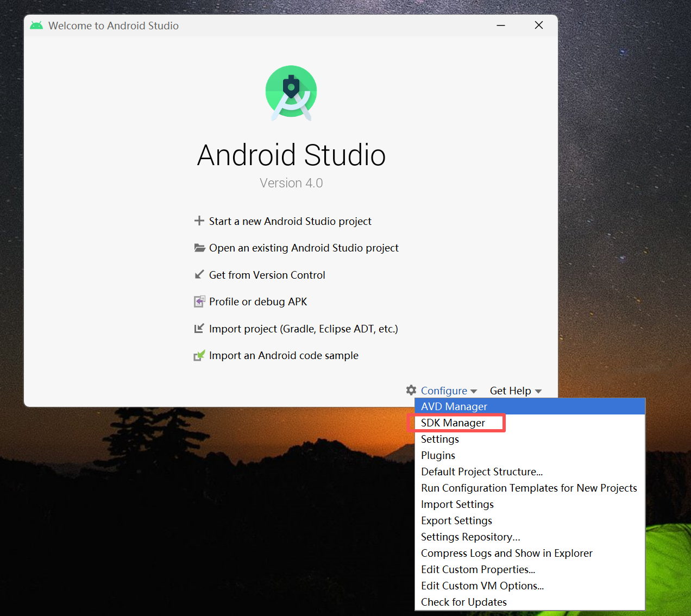Open the Get Help dropdown
691x616 pixels.
(516, 391)
